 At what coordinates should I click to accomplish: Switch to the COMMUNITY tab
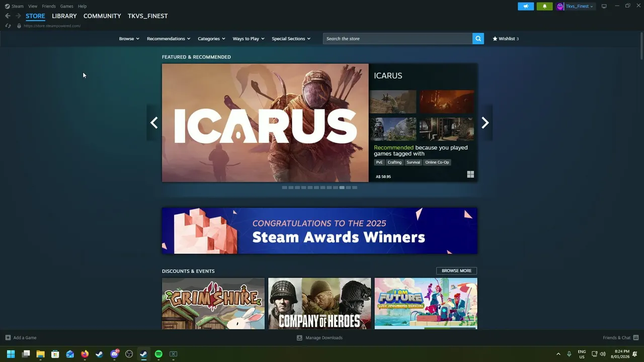click(102, 16)
